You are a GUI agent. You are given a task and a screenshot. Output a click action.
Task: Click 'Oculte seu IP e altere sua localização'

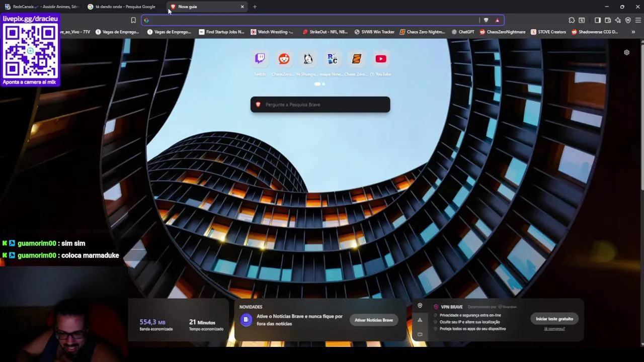tap(470, 322)
